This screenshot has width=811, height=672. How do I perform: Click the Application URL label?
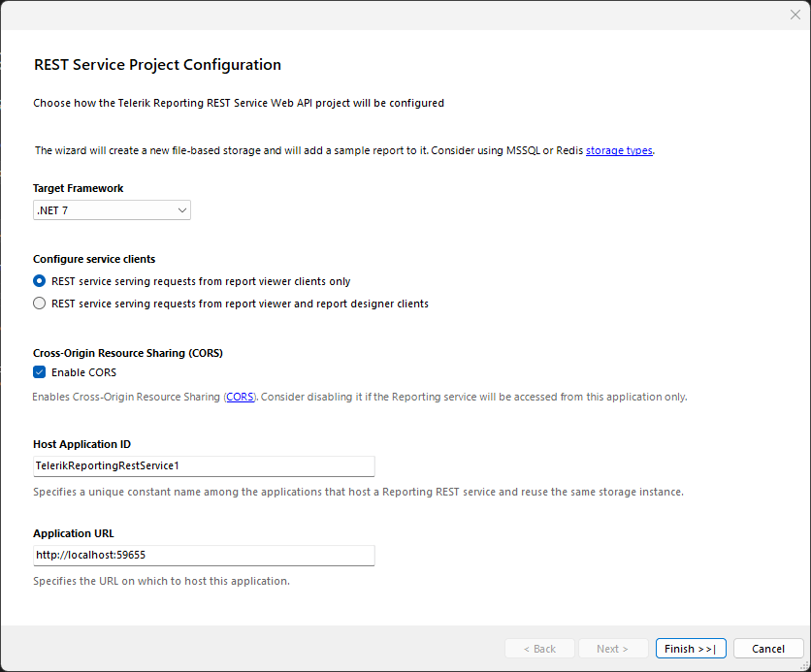[x=74, y=533]
